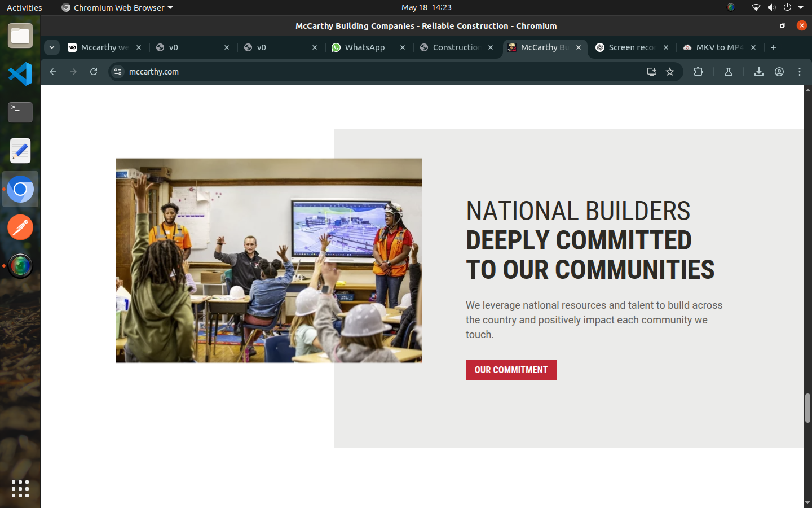
Task: Open the clock showing May 18 14:23
Action: (x=426, y=7)
